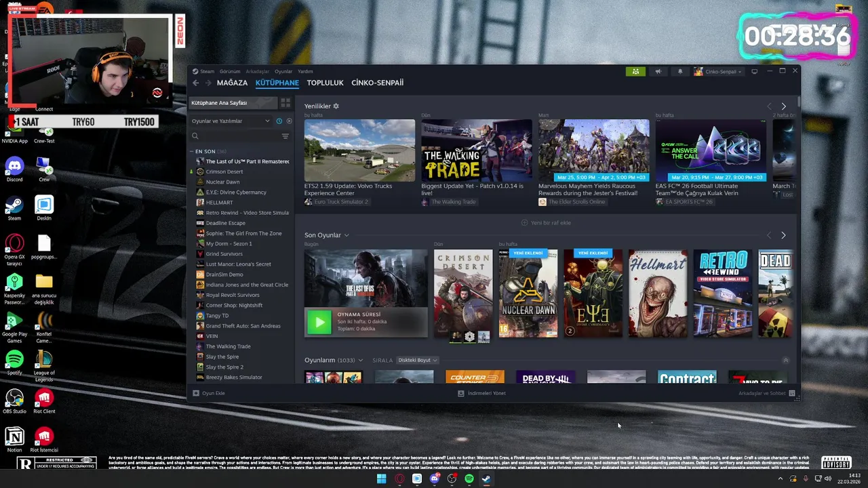
Task: Open taskbar volume speaker icon
Action: click(827, 479)
